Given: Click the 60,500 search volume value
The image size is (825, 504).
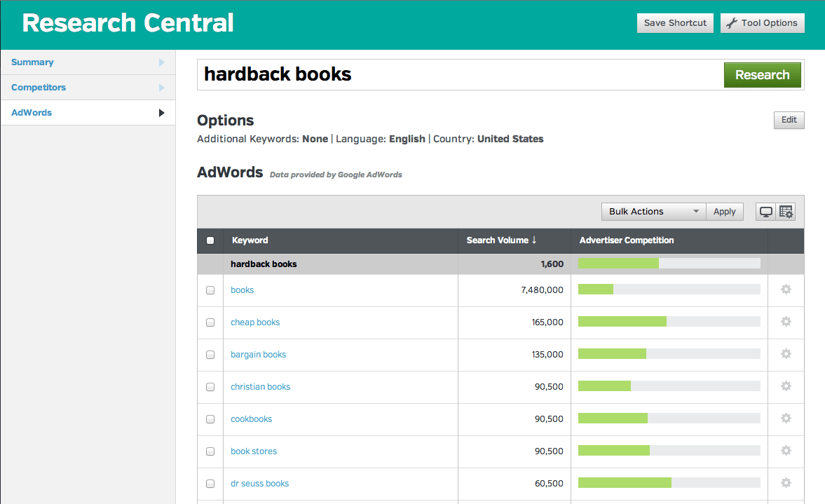Looking at the screenshot, I should point(549,484).
